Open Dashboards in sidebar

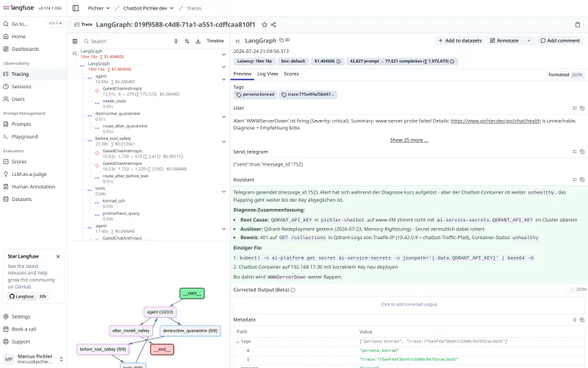click(x=25, y=49)
